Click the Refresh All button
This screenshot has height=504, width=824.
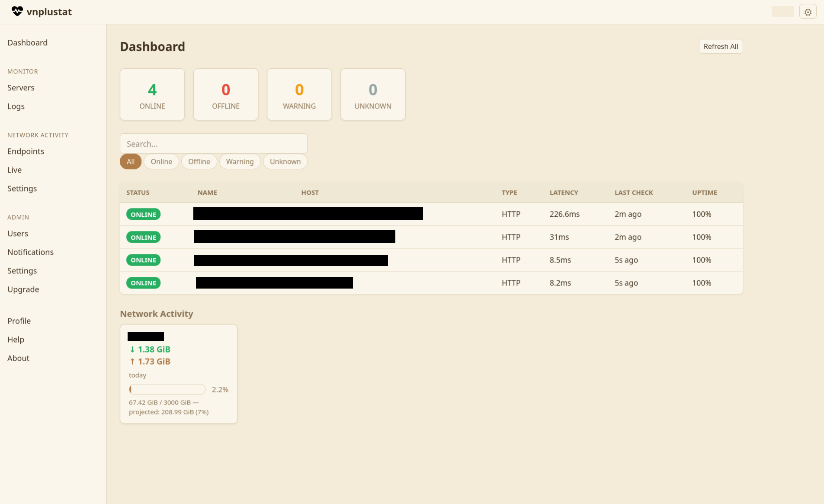(x=720, y=46)
